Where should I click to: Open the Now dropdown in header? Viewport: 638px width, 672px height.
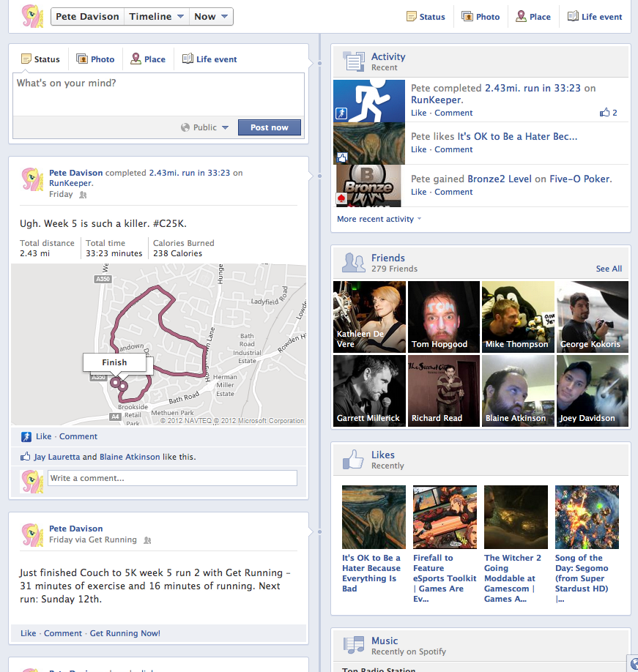coord(211,16)
